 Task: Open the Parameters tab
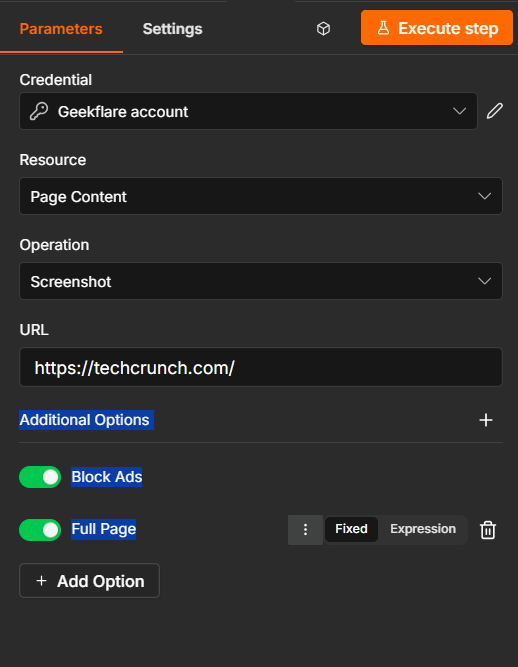coord(61,29)
